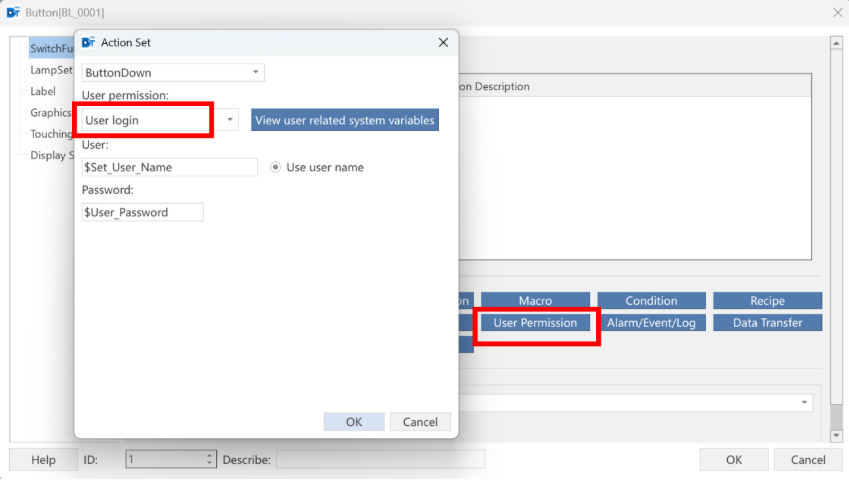Image resolution: width=849 pixels, height=480 pixels.
Task: Click the $Set_User_Name user field
Action: tap(169, 167)
